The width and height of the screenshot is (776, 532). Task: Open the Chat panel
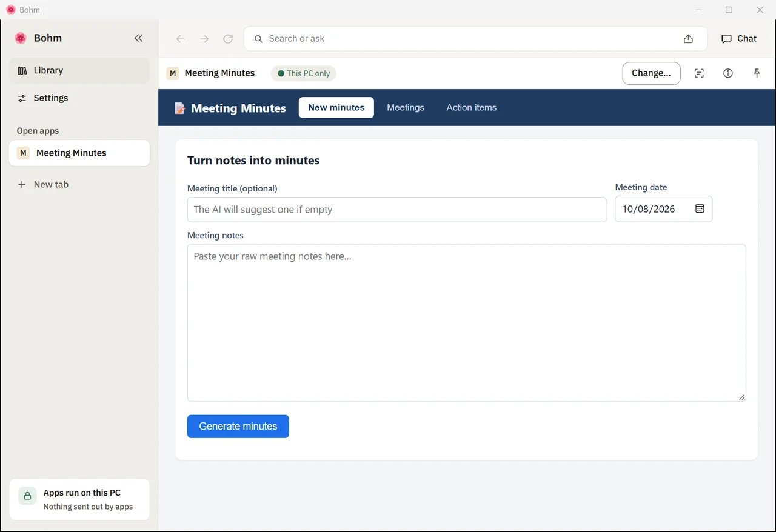(x=739, y=39)
